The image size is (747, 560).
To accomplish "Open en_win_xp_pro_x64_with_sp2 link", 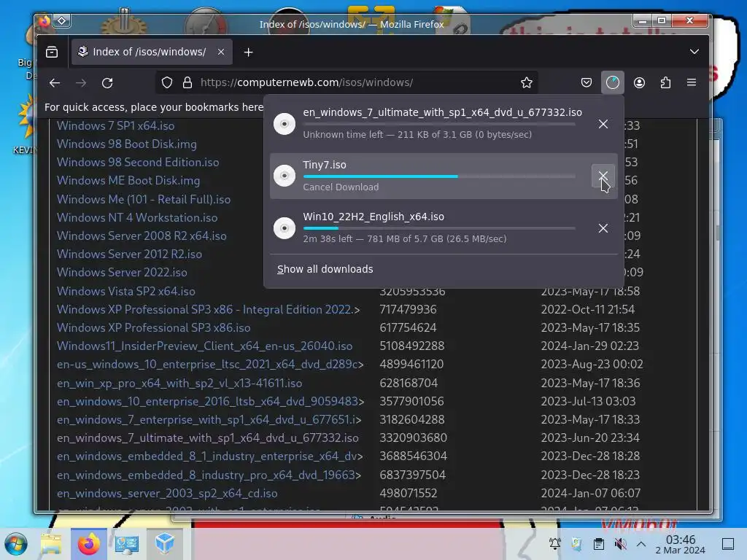I will (x=179, y=383).
